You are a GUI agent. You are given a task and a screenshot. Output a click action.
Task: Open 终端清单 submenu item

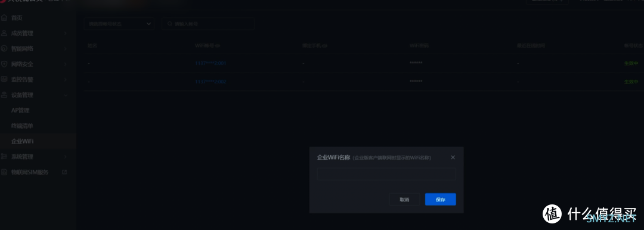click(22, 126)
